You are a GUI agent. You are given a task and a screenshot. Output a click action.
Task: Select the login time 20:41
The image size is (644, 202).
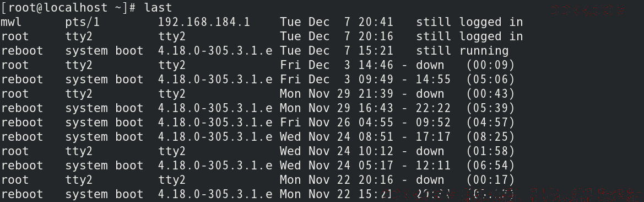click(375, 22)
